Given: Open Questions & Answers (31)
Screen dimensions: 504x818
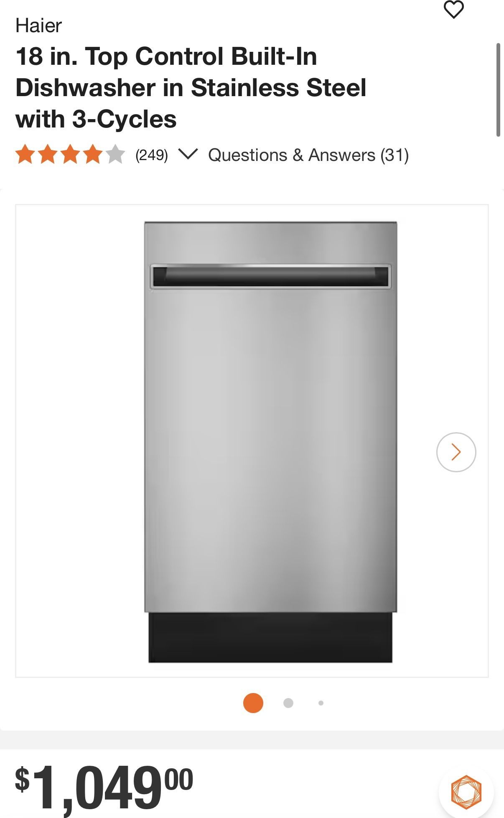Looking at the screenshot, I should [x=308, y=155].
